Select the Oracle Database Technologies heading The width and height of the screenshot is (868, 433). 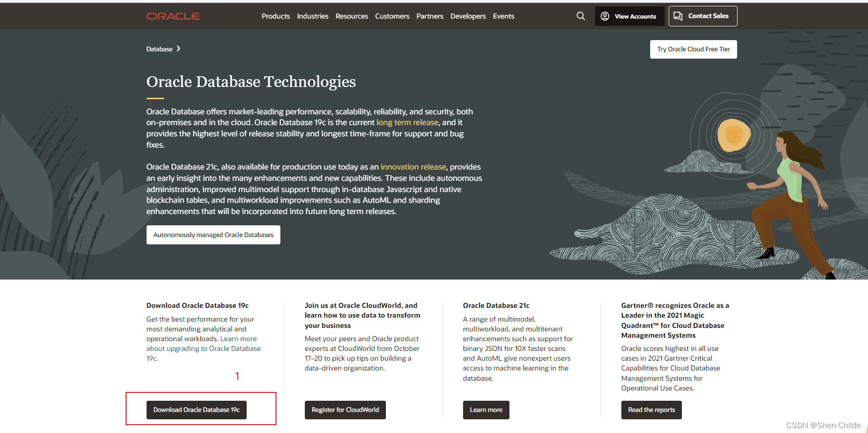tap(251, 82)
